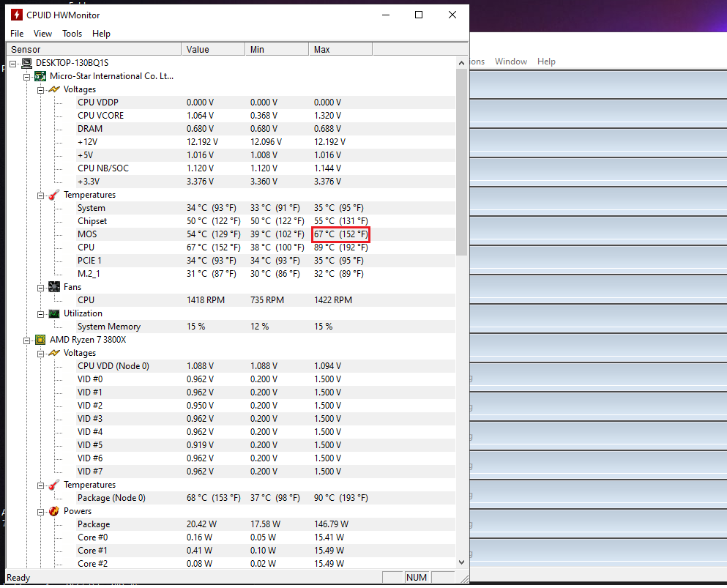Viewport: 727px width, 588px height.
Task: Click the Fans section fan icon
Action: [x=53, y=287]
